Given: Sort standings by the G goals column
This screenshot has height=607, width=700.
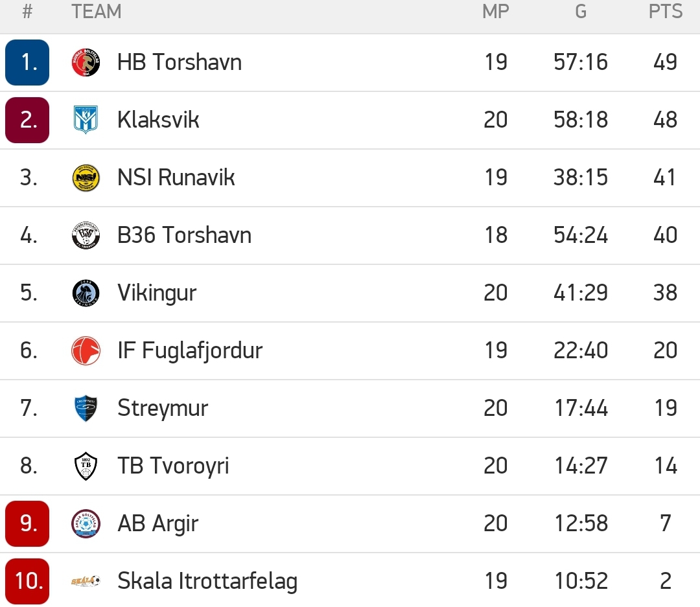Looking at the screenshot, I should click(x=580, y=11).
